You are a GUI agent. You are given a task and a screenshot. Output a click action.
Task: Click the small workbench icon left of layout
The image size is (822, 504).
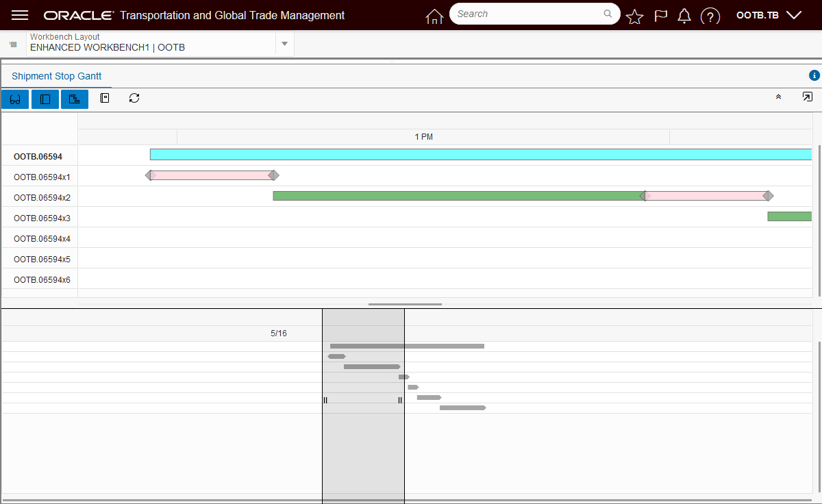[13, 45]
